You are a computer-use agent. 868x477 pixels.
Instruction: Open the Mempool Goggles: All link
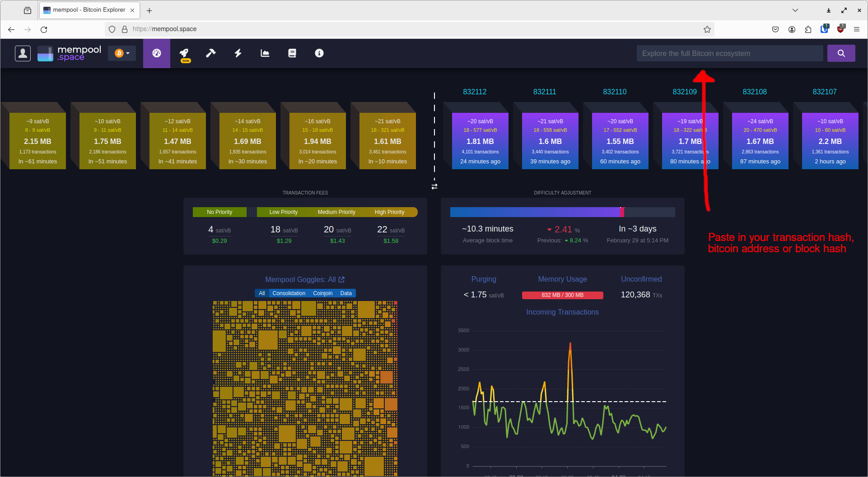(x=305, y=279)
